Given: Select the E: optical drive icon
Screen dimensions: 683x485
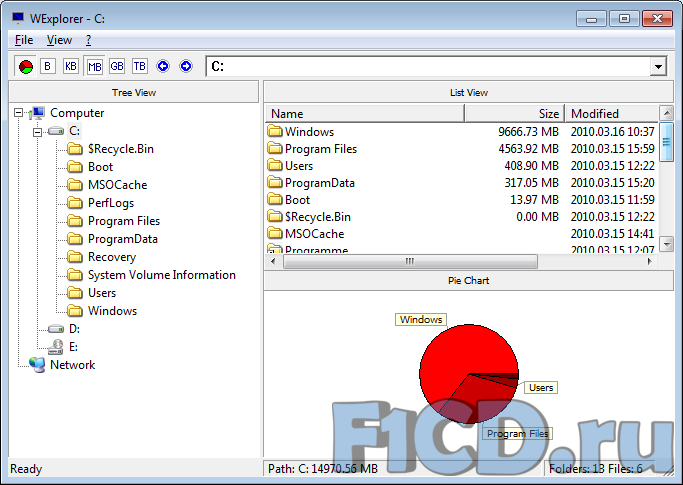Looking at the screenshot, I should tap(55, 347).
